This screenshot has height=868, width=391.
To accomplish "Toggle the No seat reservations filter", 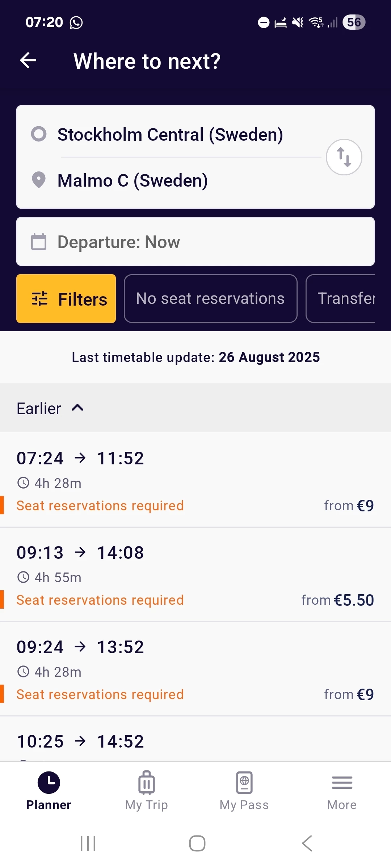I will [210, 299].
